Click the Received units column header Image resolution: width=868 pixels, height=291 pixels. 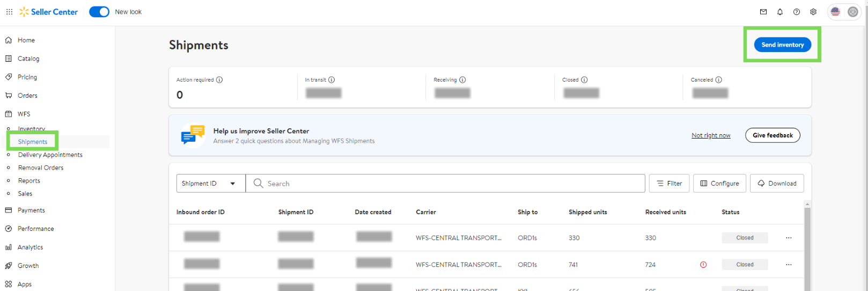666,212
